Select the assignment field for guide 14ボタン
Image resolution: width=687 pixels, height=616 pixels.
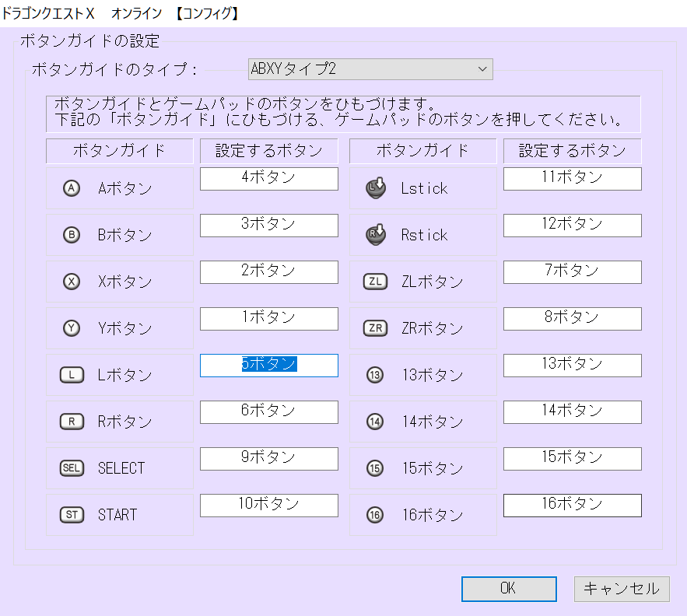coord(572,412)
